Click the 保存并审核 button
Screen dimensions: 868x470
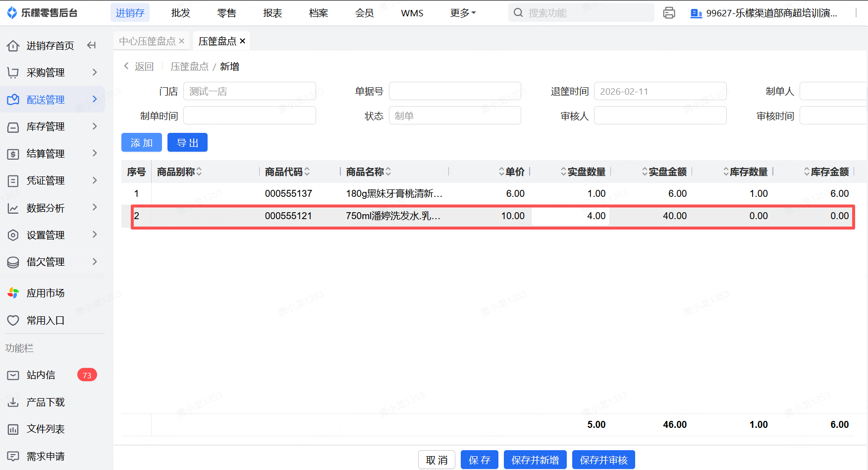[x=603, y=460]
